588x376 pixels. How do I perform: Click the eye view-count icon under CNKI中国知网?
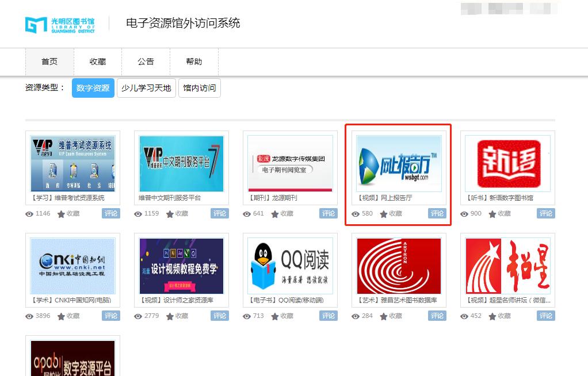click(29, 316)
